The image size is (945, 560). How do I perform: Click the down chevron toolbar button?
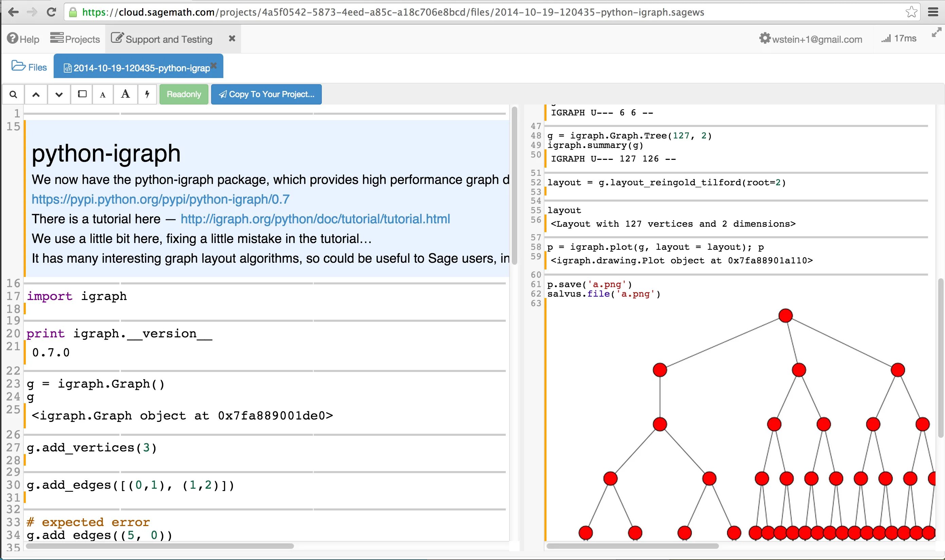[59, 94]
